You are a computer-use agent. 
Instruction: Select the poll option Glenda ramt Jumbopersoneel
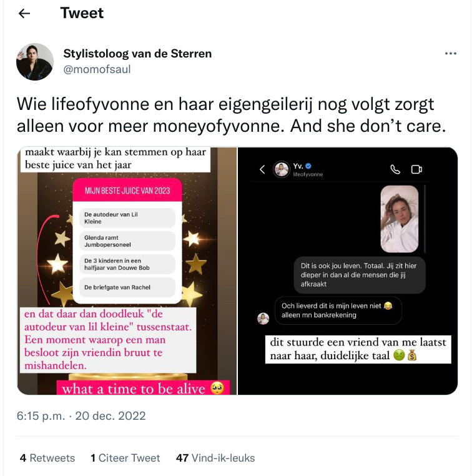tap(127, 241)
